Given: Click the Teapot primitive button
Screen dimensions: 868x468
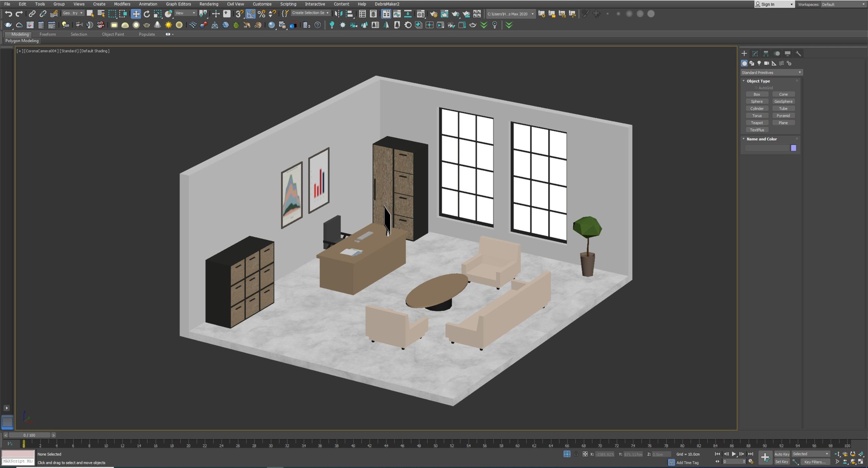Looking at the screenshot, I should click(x=757, y=123).
